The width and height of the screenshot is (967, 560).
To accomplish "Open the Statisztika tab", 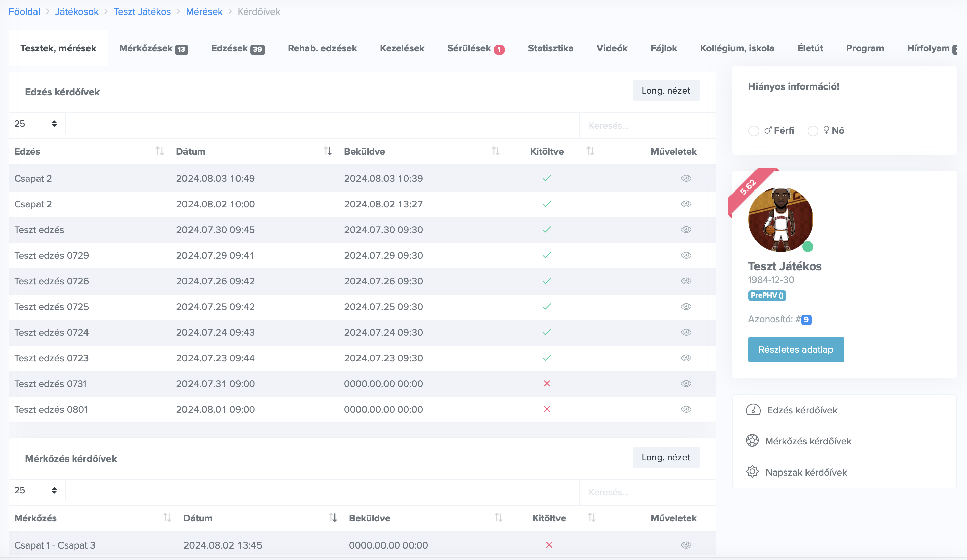I will pyautogui.click(x=550, y=48).
